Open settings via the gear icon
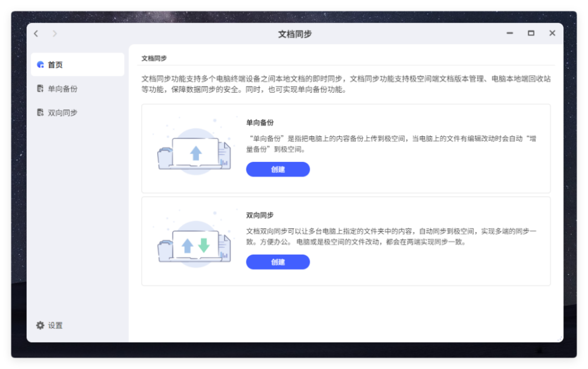The width and height of the screenshot is (588, 369). click(x=40, y=325)
